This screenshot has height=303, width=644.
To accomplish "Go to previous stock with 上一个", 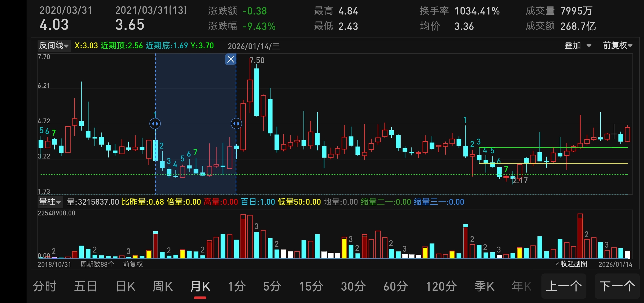I will [564, 286].
